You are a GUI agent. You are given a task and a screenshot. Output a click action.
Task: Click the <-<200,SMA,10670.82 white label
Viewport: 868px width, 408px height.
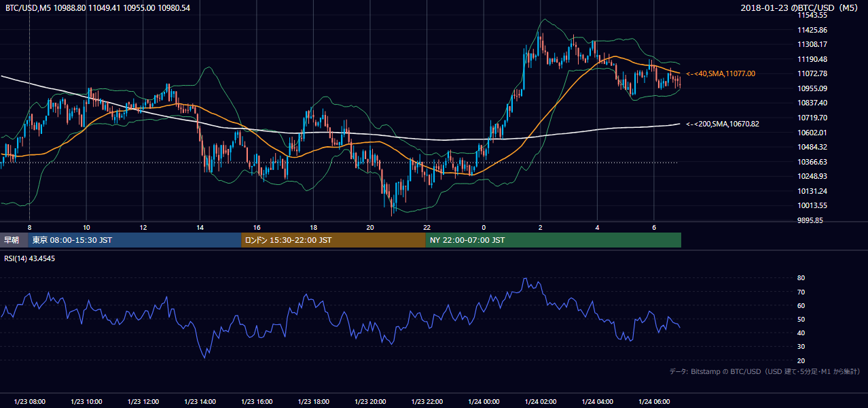[723, 124]
